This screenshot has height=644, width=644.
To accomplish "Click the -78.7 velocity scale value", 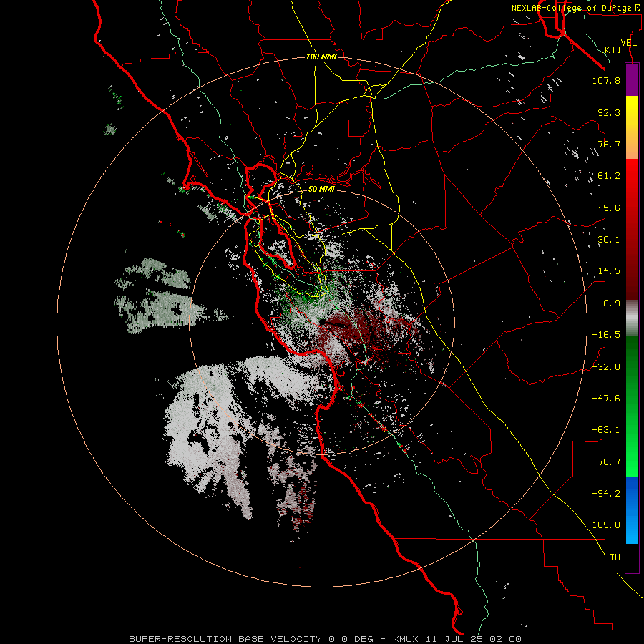I will [x=606, y=462].
